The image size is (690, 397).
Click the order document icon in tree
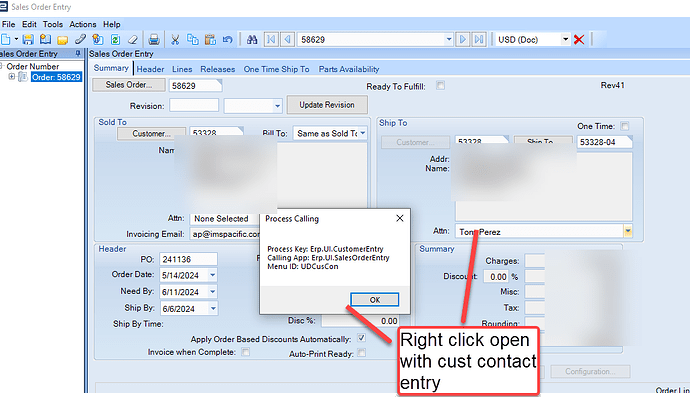click(x=23, y=77)
